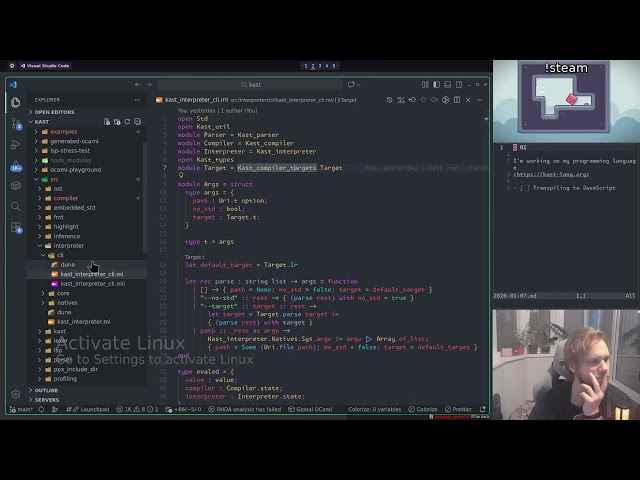This screenshot has height=480, width=640.
Task: Open the Search view magnifier icon
Action: point(16,206)
